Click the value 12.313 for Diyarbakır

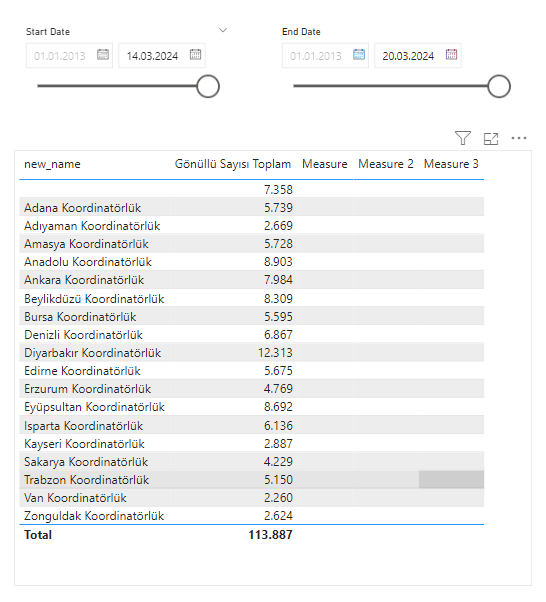coord(275,353)
